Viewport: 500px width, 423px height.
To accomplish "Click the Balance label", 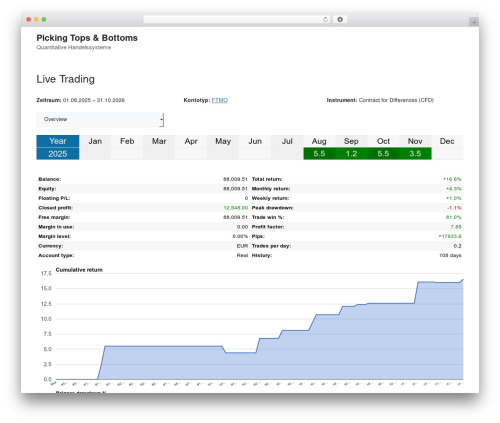I will [x=50, y=179].
